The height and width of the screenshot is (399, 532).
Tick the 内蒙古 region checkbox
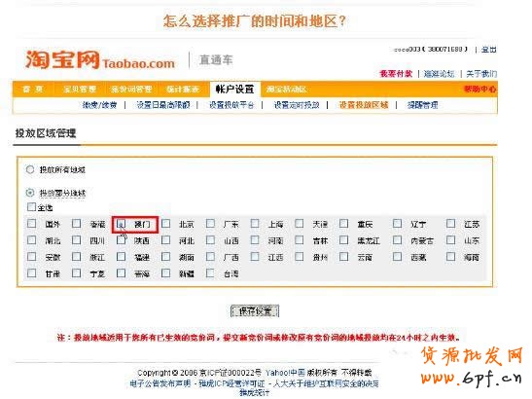tap(398, 240)
